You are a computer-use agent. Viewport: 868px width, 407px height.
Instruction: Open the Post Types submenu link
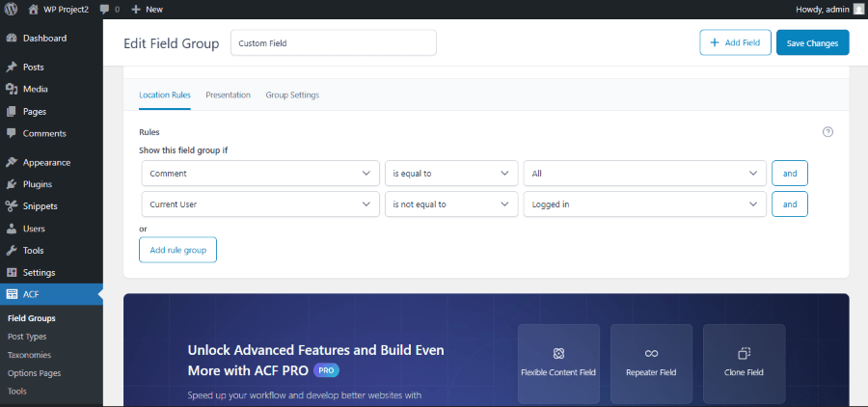[27, 337]
